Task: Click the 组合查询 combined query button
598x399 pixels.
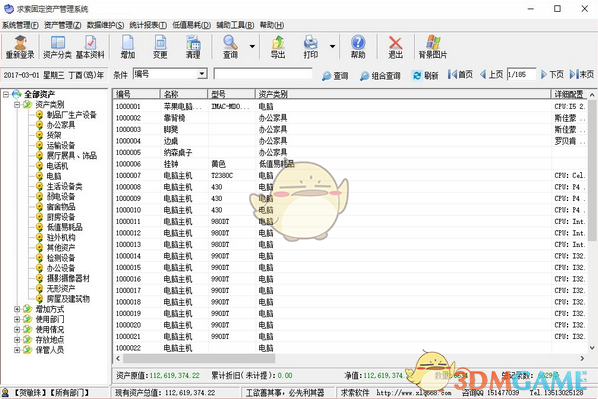Action: click(x=380, y=76)
